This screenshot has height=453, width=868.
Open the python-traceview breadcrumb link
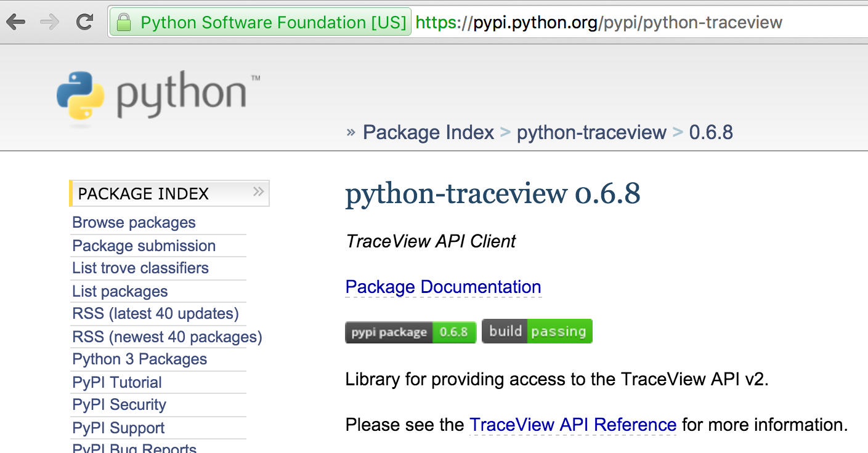[x=591, y=132]
